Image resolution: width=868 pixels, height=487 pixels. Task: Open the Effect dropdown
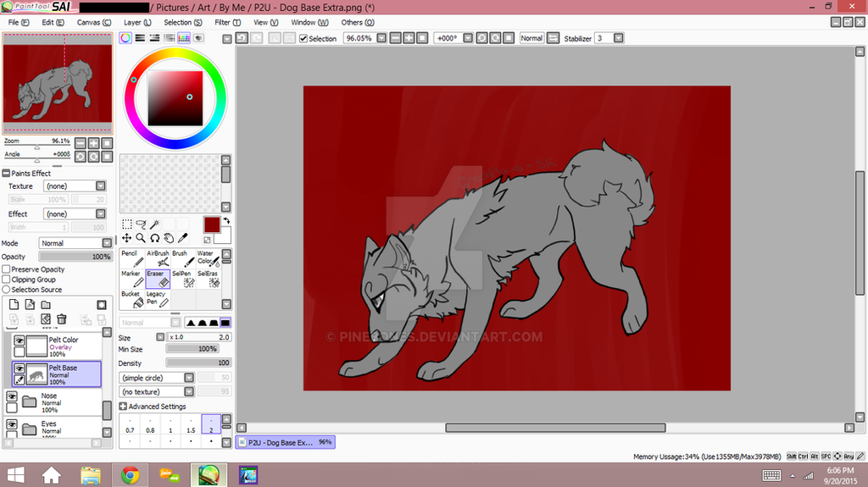[x=101, y=213]
